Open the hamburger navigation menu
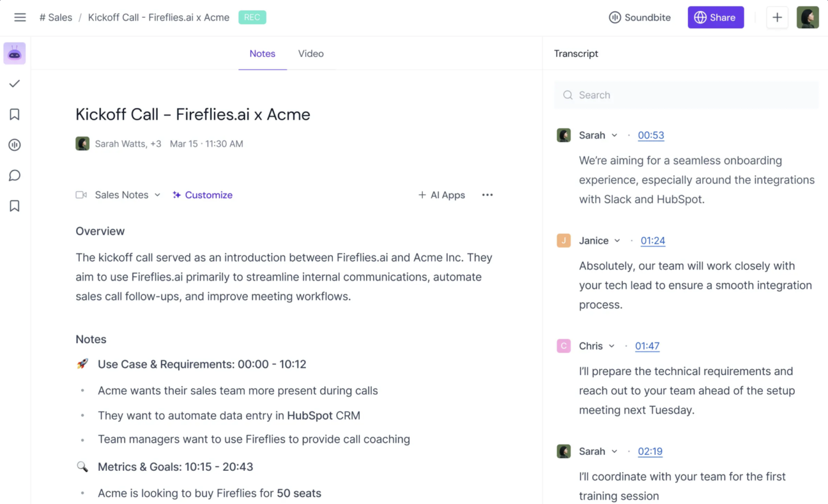The height and width of the screenshot is (504, 828). [x=20, y=17]
